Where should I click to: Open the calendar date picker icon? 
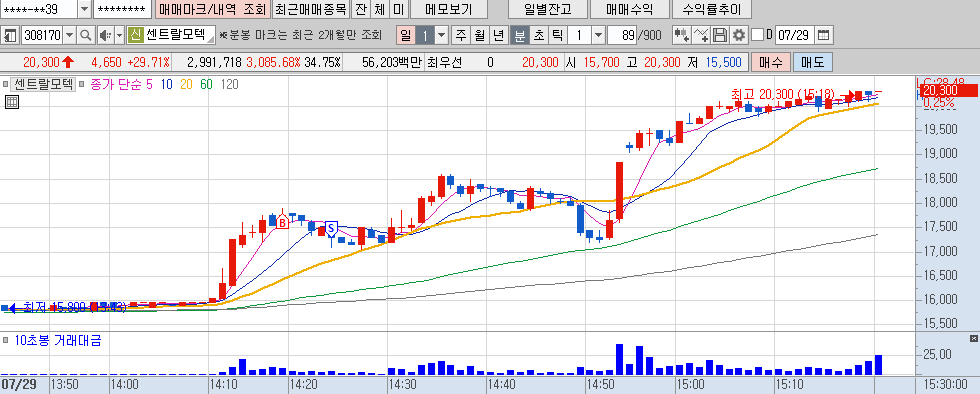point(824,35)
